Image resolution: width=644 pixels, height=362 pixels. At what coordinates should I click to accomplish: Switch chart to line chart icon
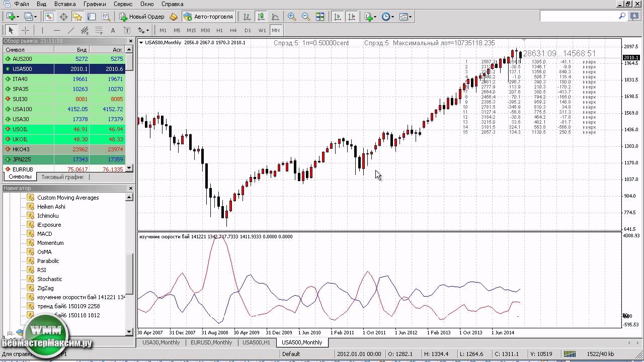click(x=275, y=17)
